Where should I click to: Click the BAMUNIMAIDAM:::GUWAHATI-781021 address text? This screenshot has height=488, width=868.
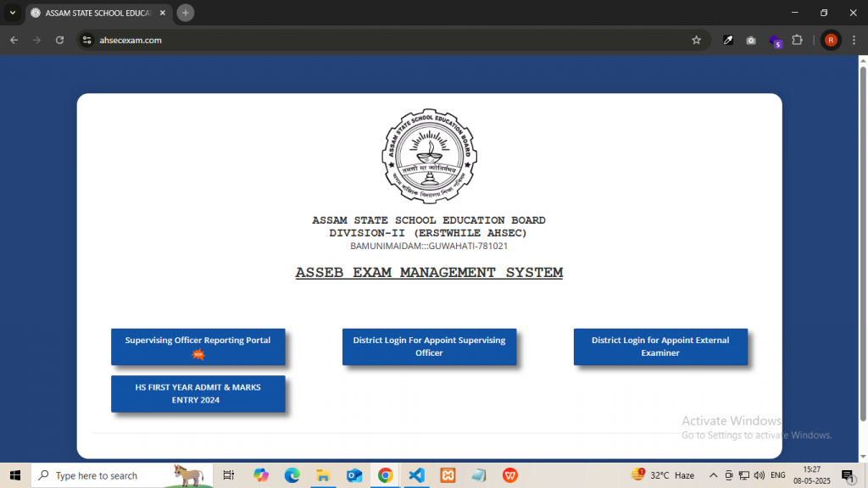(429, 247)
